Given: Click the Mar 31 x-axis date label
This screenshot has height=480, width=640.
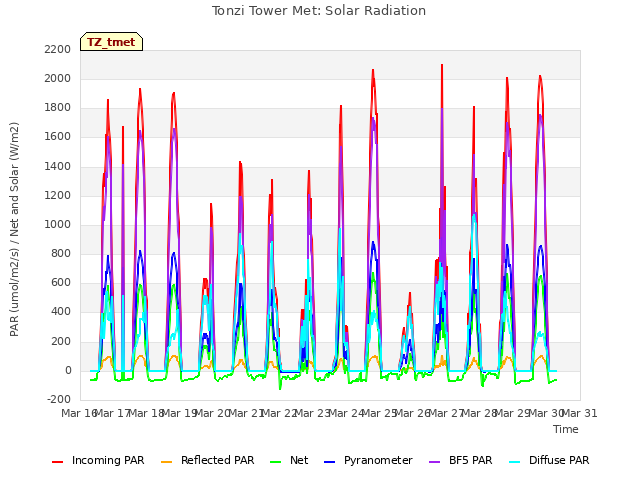Looking at the screenshot, I should (x=580, y=413).
